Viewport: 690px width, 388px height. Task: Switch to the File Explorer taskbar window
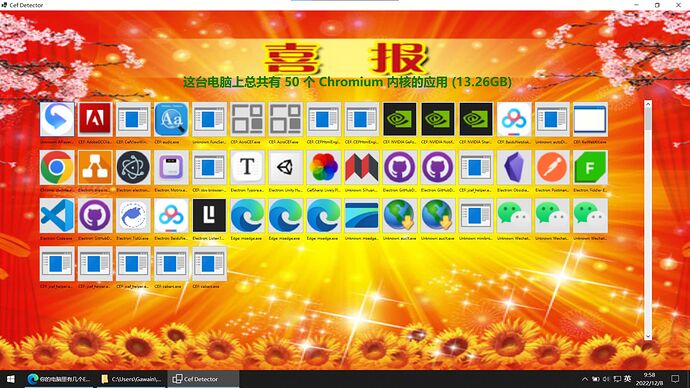(131, 379)
